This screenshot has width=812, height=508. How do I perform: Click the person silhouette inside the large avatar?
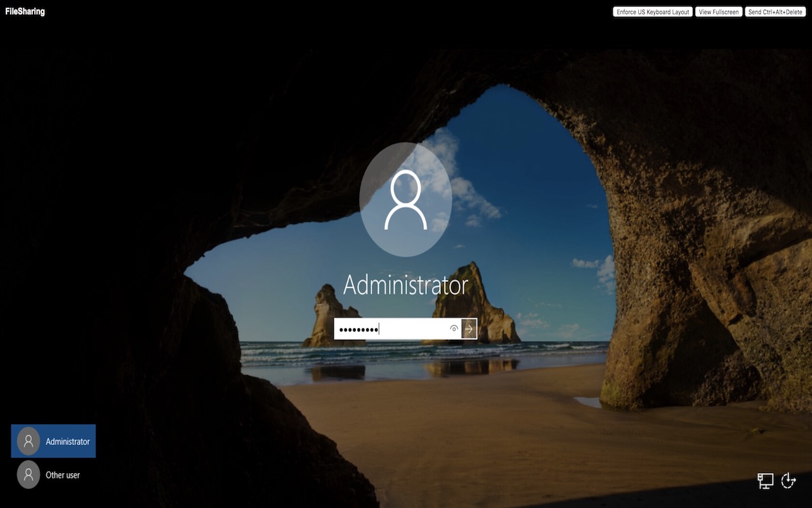(x=406, y=200)
